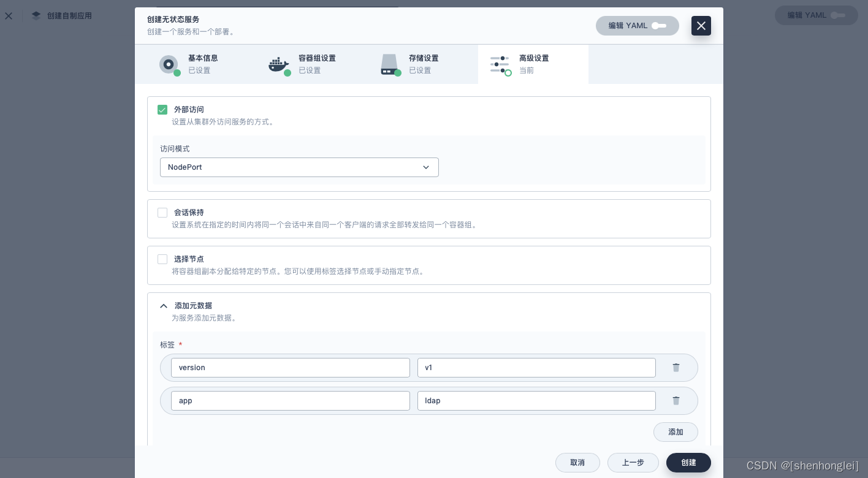This screenshot has height=478, width=868.
Task: Click the 标签 field label
Action: [x=167, y=345]
